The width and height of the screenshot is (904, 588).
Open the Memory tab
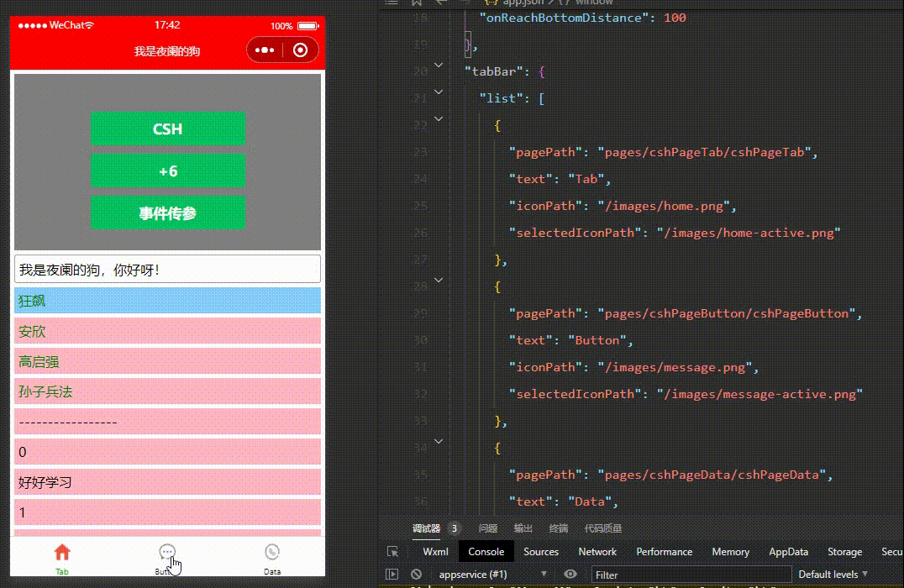730,552
